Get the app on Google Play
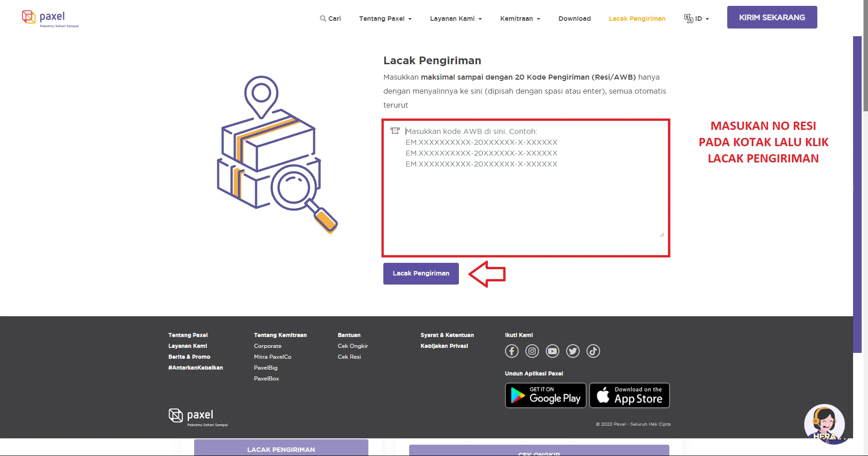This screenshot has width=868, height=456. coord(545,395)
